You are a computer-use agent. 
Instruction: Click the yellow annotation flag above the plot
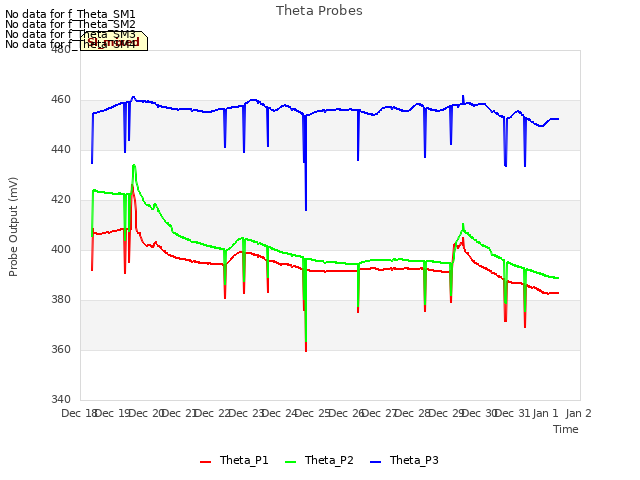(114, 41)
